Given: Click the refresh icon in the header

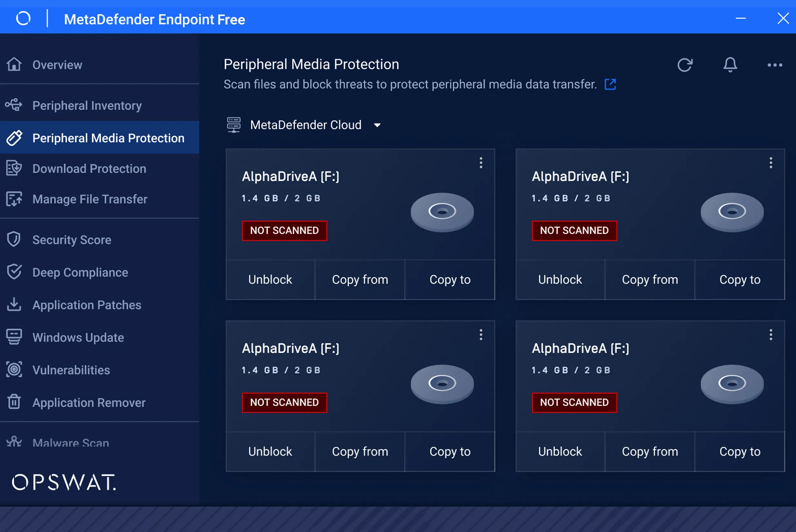Looking at the screenshot, I should (x=685, y=65).
